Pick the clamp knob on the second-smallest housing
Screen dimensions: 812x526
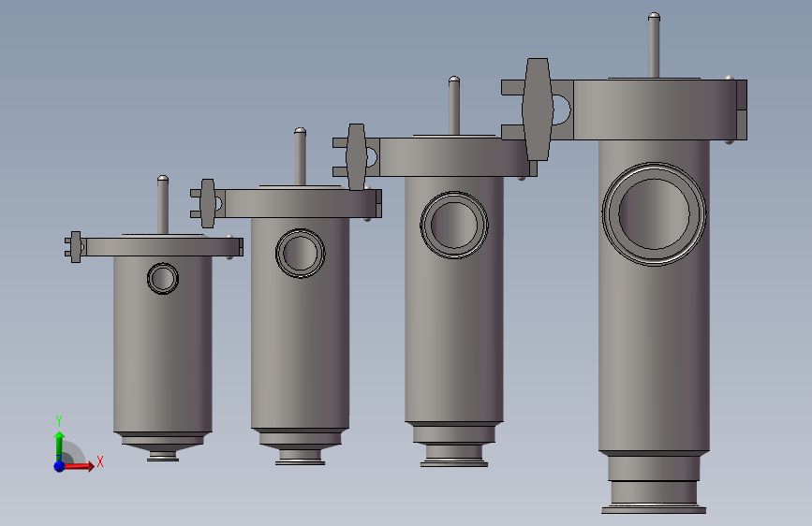click(x=208, y=203)
